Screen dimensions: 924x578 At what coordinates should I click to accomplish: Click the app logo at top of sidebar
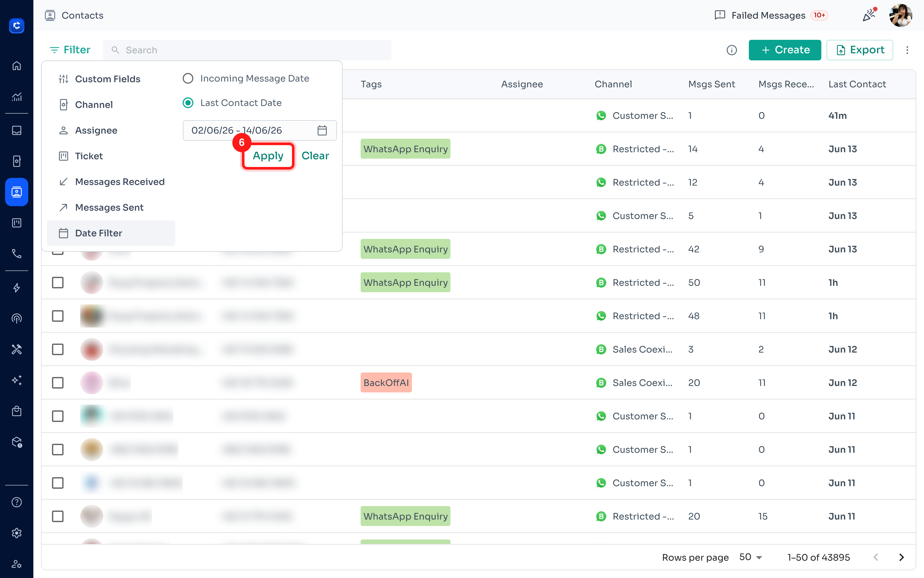click(16, 26)
